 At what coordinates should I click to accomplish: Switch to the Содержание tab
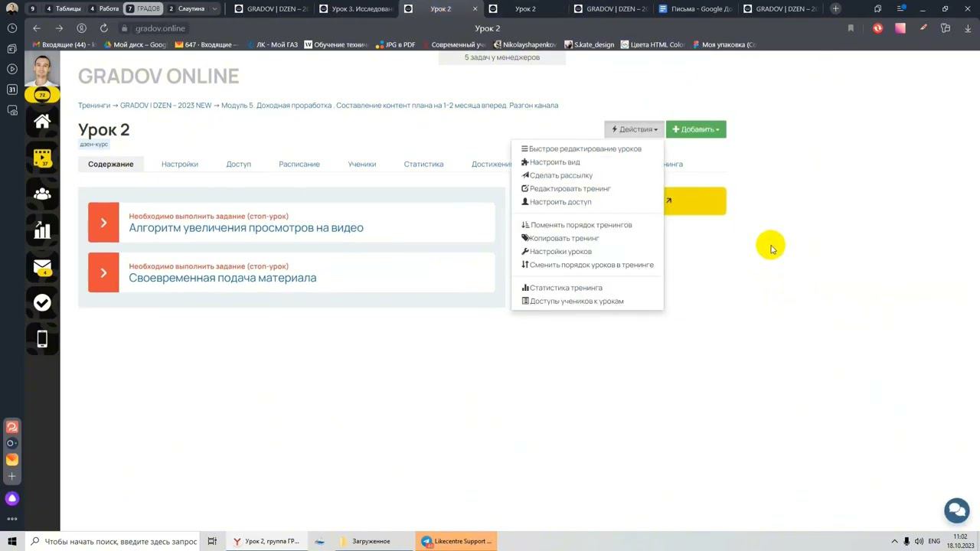(x=110, y=164)
